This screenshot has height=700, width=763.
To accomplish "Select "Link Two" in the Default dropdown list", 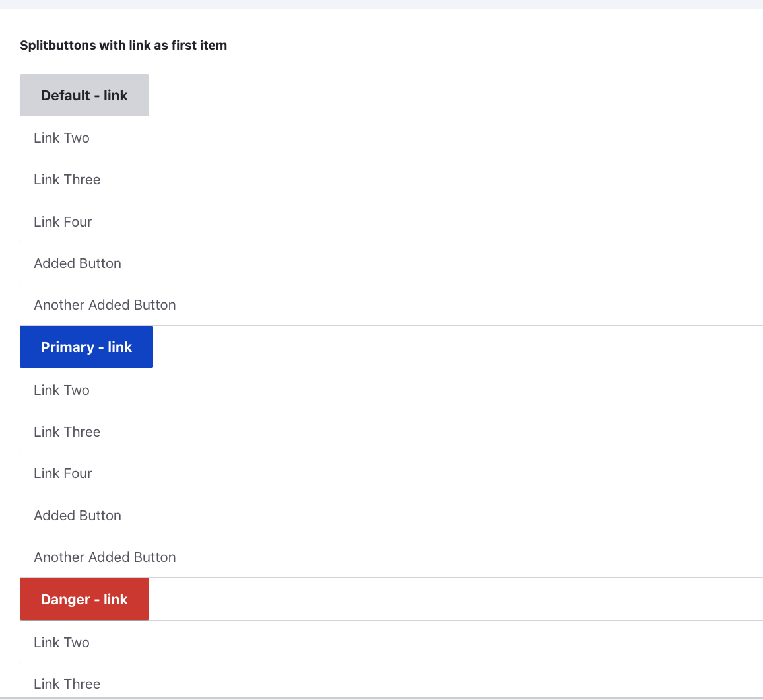I will (61, 137).
